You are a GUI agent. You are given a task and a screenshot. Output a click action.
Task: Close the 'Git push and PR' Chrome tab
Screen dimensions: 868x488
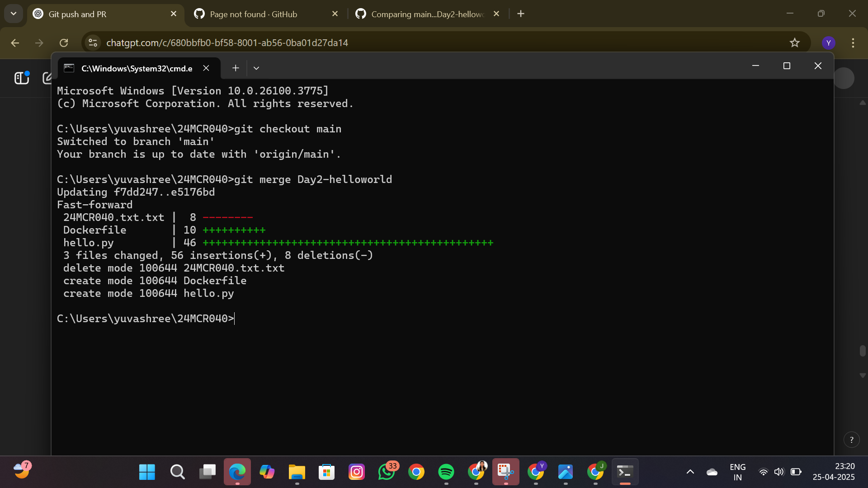pyautogui.click(x=174, y=14)
